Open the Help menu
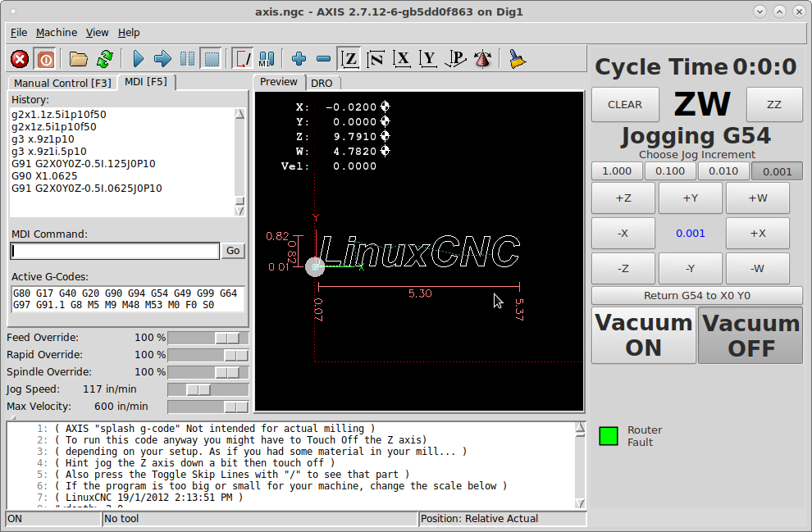The height and width of the screenshot is (532, 812). tap(129, 33)
